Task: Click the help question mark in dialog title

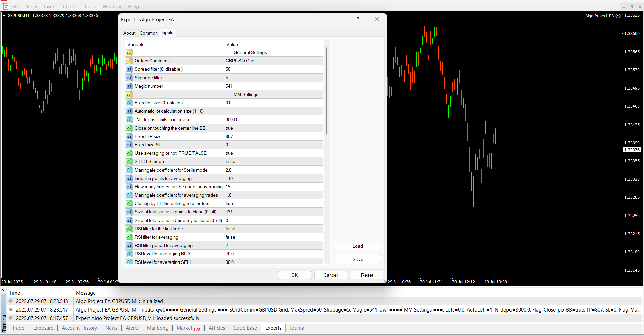Action: coord(358,20)
